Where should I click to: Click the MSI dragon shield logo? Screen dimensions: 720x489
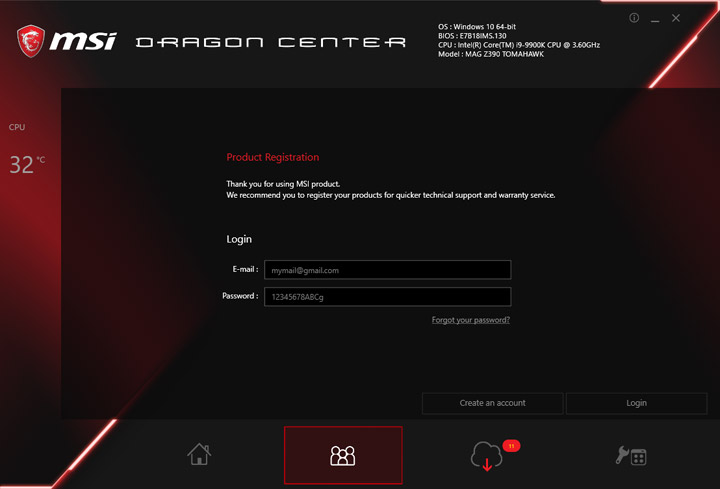click(x=31, y=41)
